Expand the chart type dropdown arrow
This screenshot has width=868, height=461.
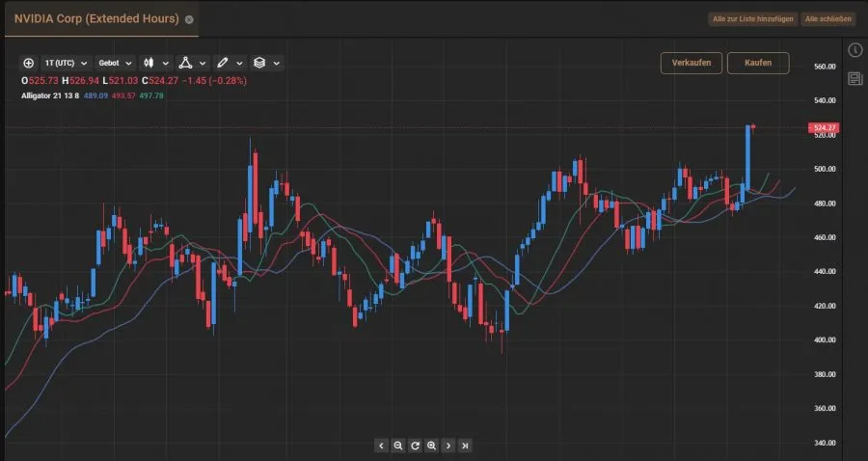pos(165,63)
